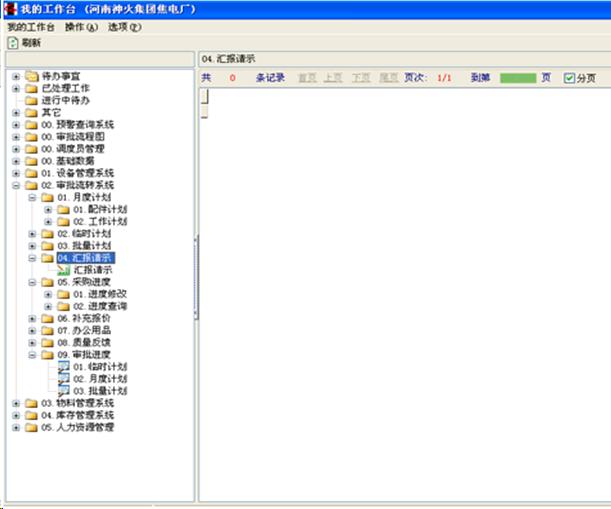Open 02. 月度计划 report icon under 审批进度

[64, 379]
